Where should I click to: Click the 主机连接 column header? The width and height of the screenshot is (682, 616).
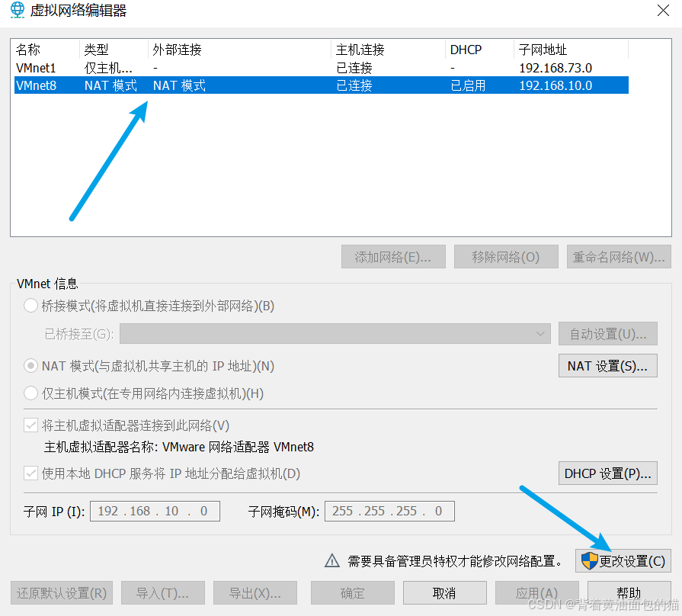pyautogui.click(x=389, y=50)
